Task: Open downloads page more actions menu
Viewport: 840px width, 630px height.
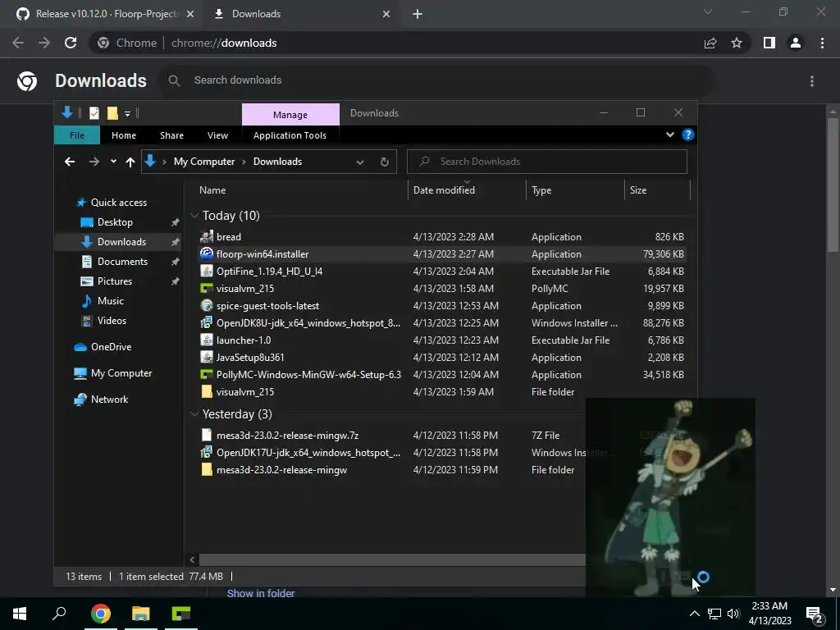Action: click(812, 81)
